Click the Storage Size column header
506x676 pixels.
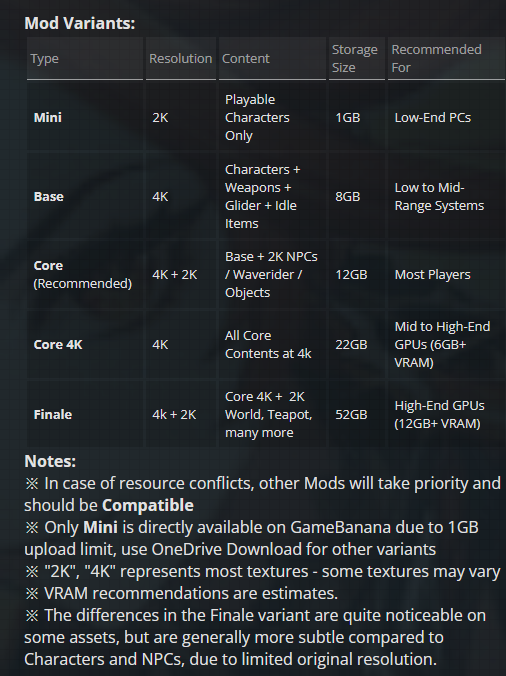(x=355, y=59)
